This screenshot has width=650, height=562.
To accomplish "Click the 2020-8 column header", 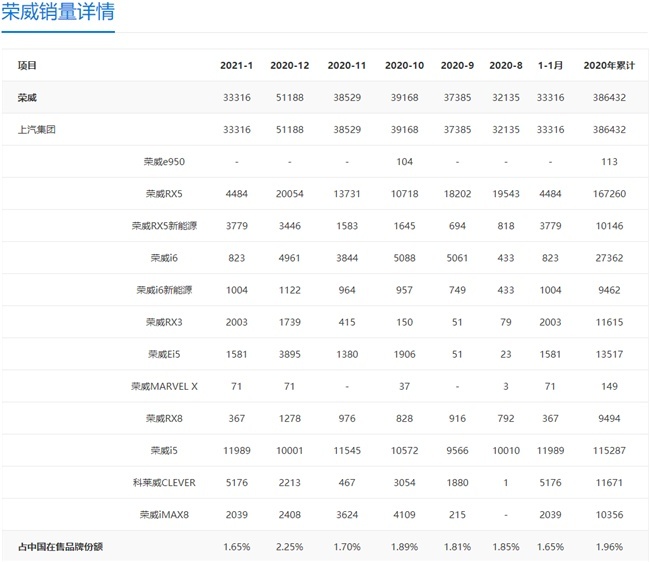I will [x=506, y=65].
